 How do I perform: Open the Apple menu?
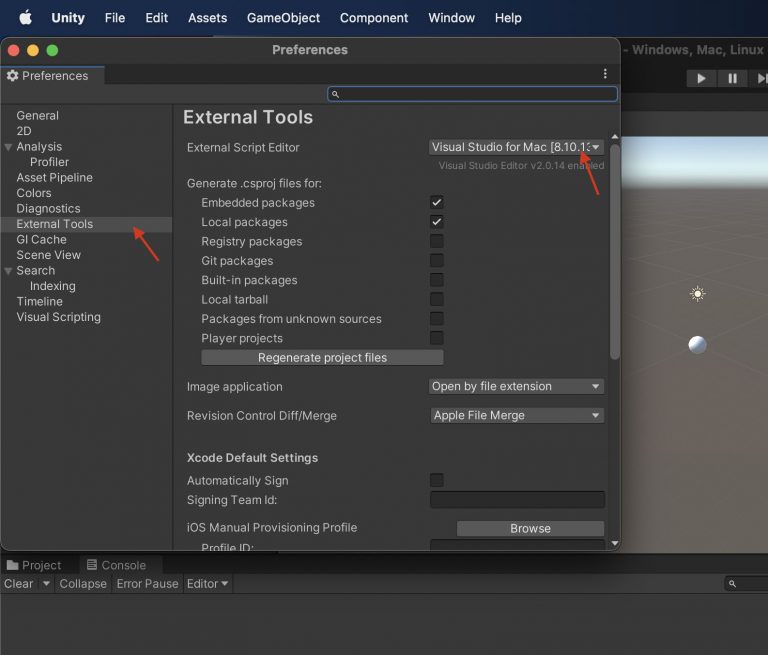point(25,18)
